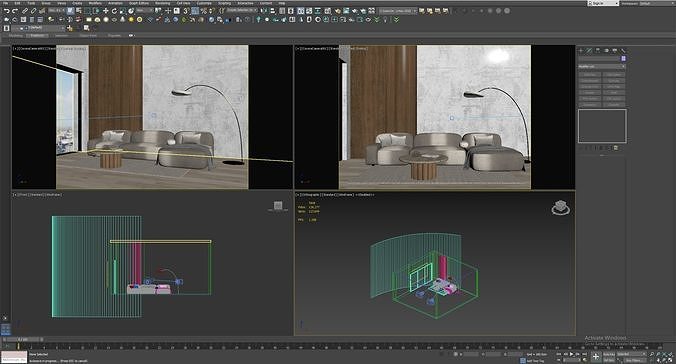Open the Modifiers menu
This screenshot has width=676, height=364.
tap(94, 3)
